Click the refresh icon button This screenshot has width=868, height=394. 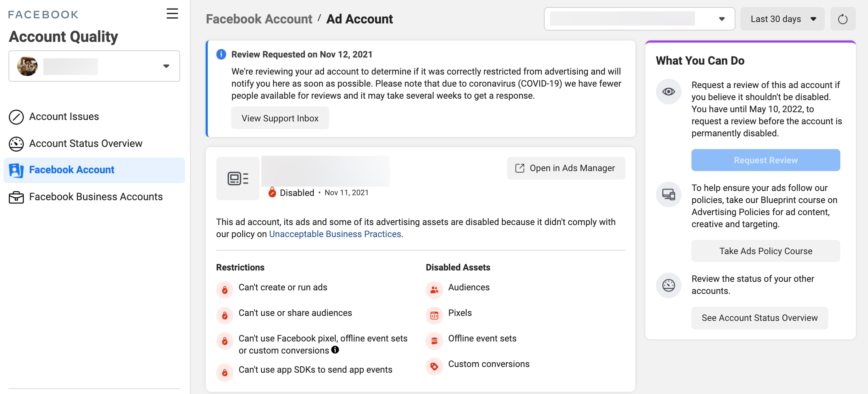(842, 19)
